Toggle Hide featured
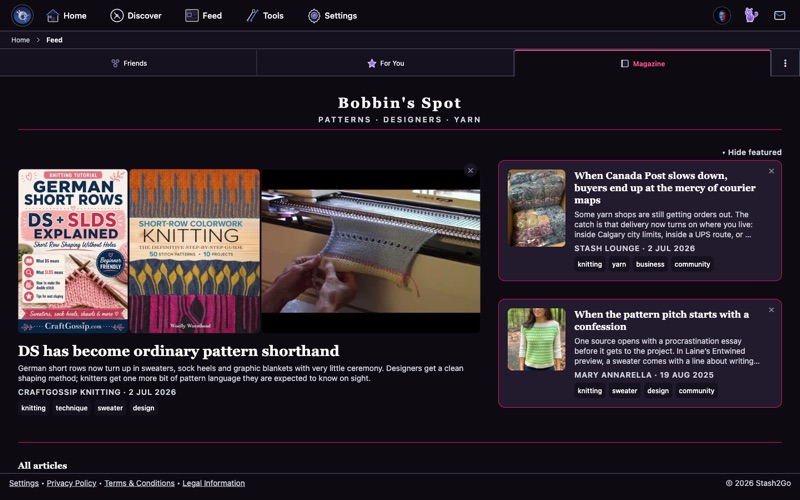 752,152
